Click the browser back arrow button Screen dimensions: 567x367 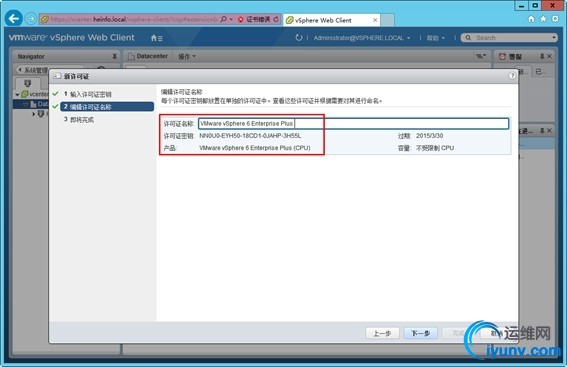click(14, 18)
